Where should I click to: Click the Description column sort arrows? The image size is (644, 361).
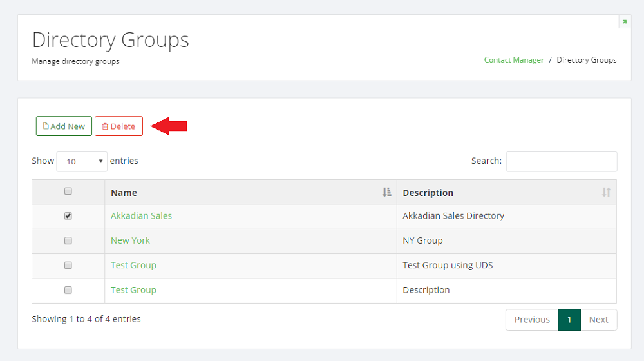(606, 192)
